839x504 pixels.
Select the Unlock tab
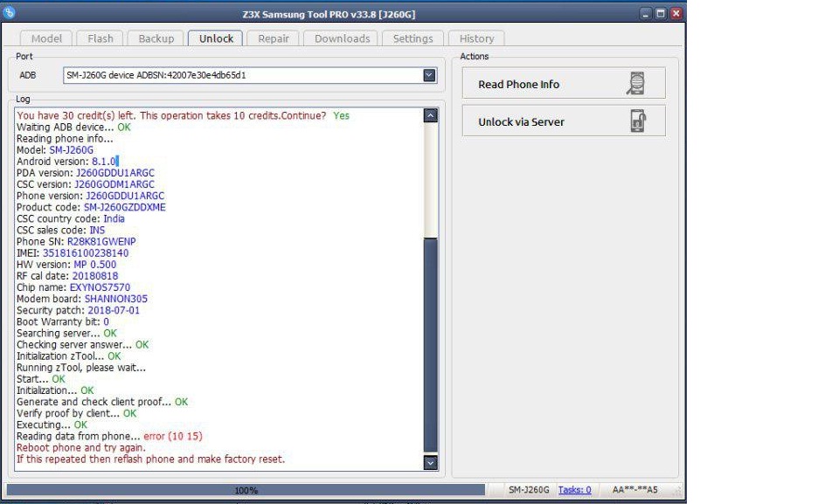click(x=216, y=38)
